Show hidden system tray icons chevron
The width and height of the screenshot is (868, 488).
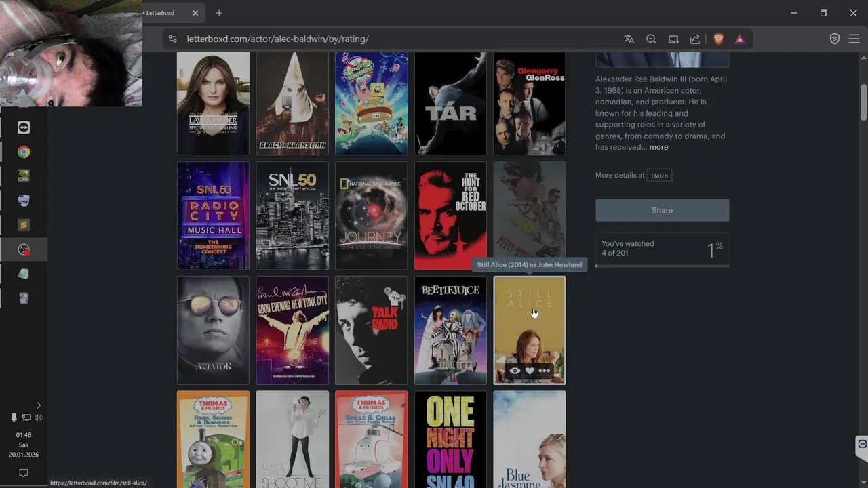(38, 405)
